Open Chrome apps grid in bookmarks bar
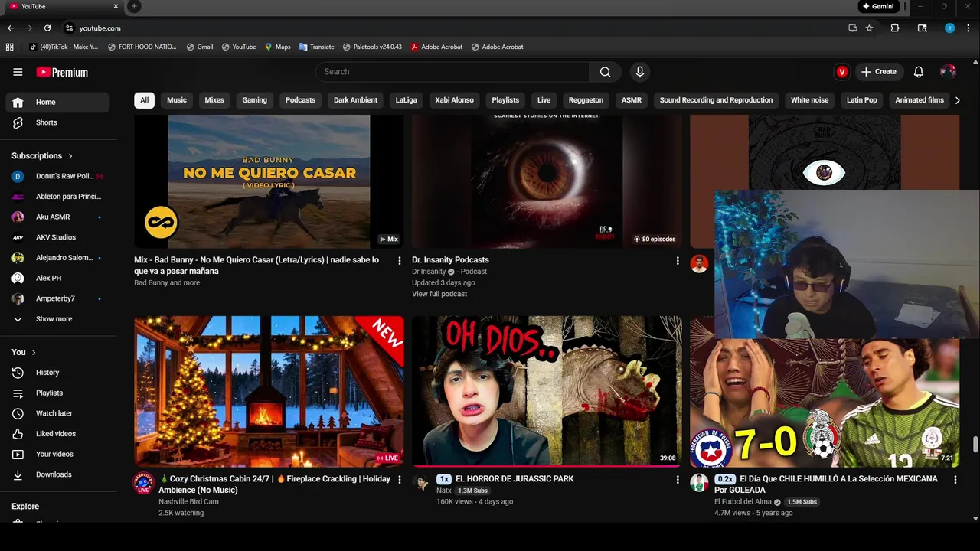The image size is (980, 551). pos(10,47)
